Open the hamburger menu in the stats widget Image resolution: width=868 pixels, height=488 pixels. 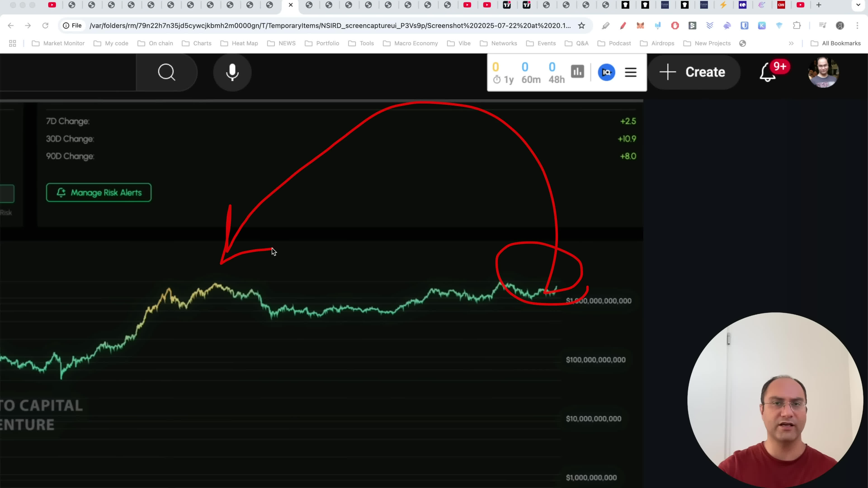pyautogui.click(x=630, y=72)
